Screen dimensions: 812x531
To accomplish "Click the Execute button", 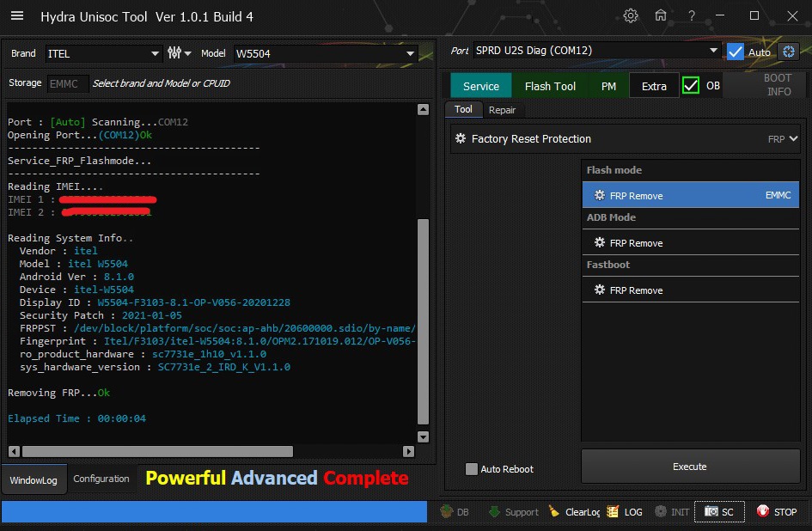I will (x=690, y=467).
